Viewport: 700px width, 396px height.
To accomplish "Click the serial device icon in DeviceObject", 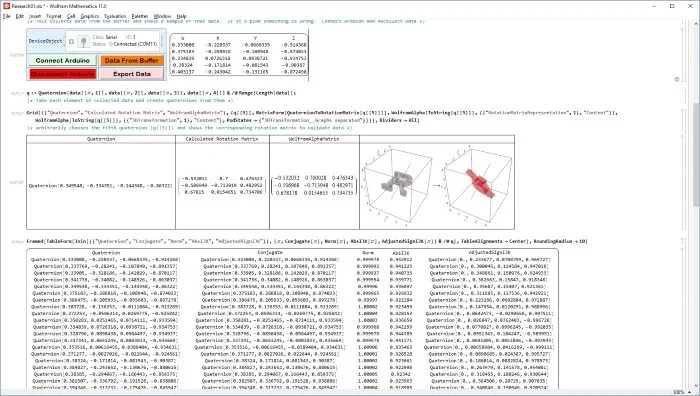I will pos(83,41).
